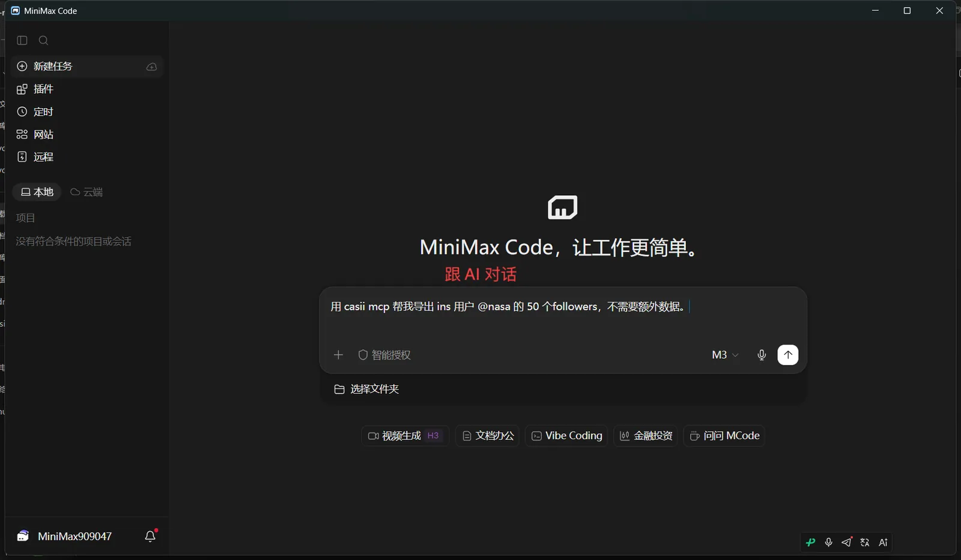Click the paper plane icon in floating toolbar
This screenshot has width=961, height=560.
tap(847, 543)
